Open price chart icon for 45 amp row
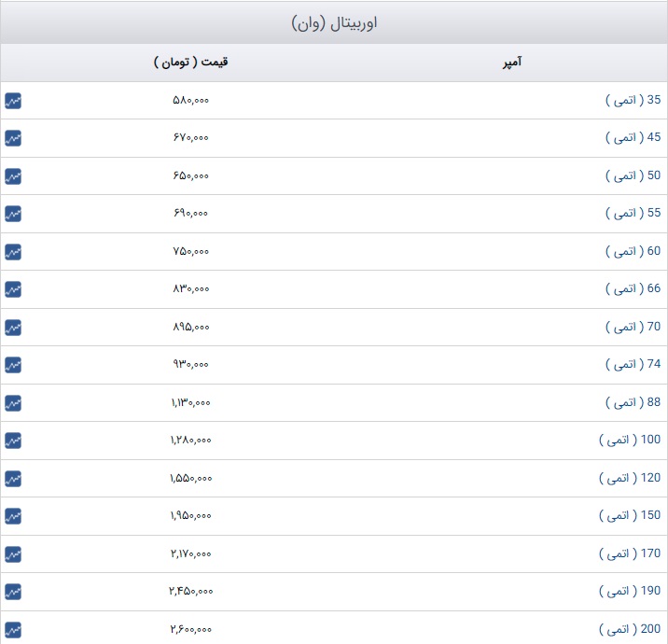This screenshot has width=668, height=644. click(13, 138)
